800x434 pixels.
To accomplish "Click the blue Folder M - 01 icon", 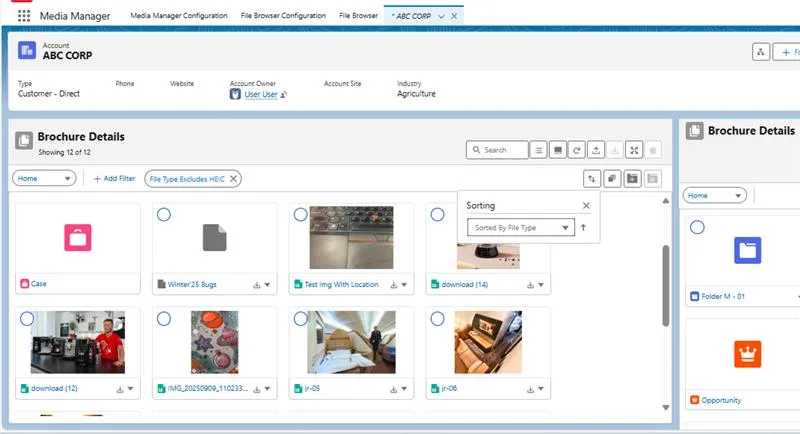I will (747, 250).
